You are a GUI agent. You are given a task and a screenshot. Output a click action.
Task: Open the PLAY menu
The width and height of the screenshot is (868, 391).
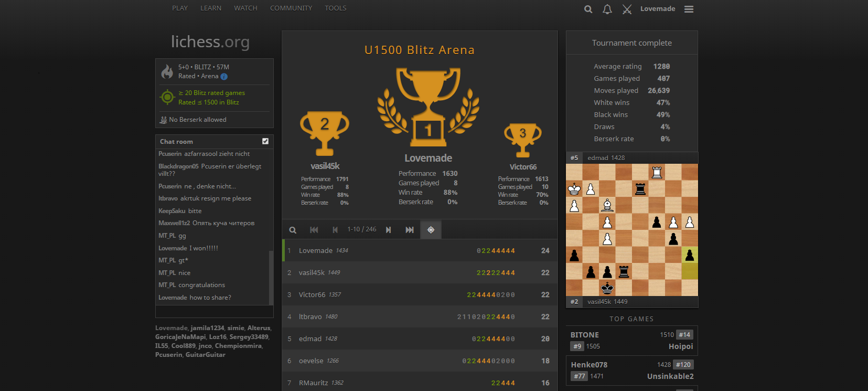pyautogui.click(x=180, y=8)
